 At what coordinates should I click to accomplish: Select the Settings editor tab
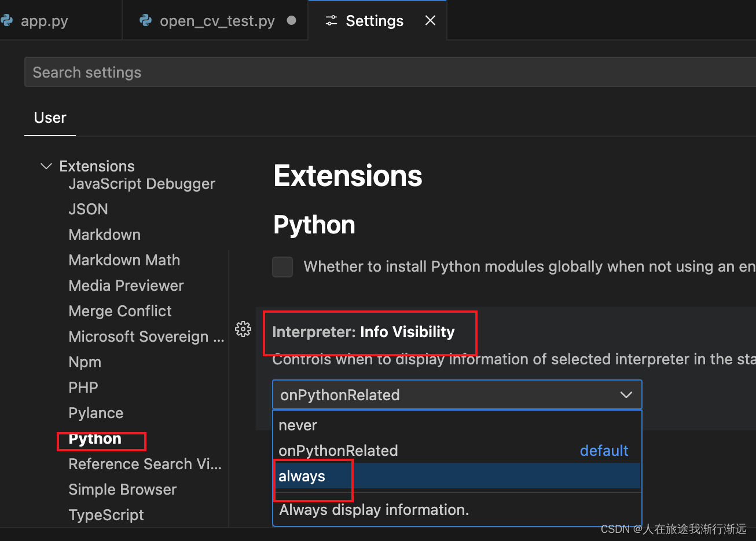click(377, 20)
